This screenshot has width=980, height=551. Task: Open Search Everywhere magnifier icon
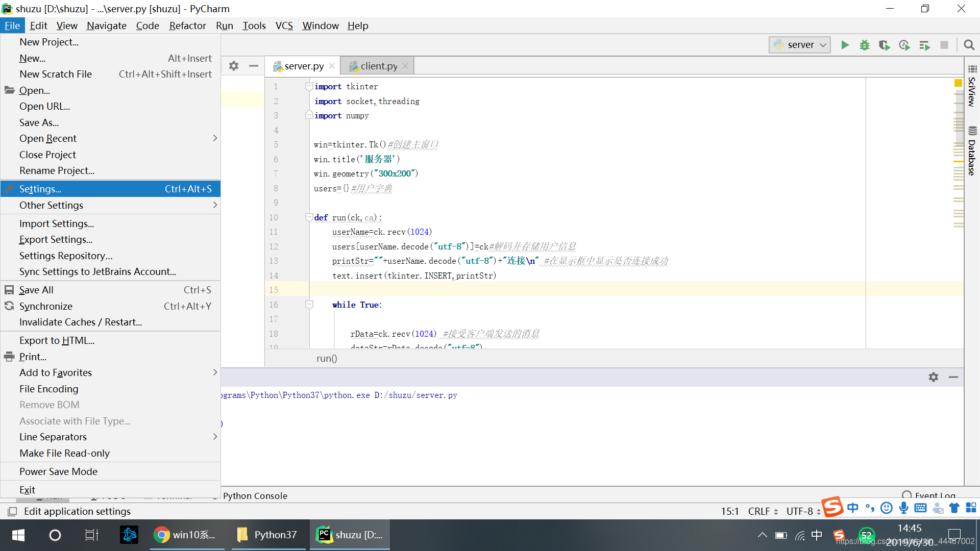pos(969,45)
